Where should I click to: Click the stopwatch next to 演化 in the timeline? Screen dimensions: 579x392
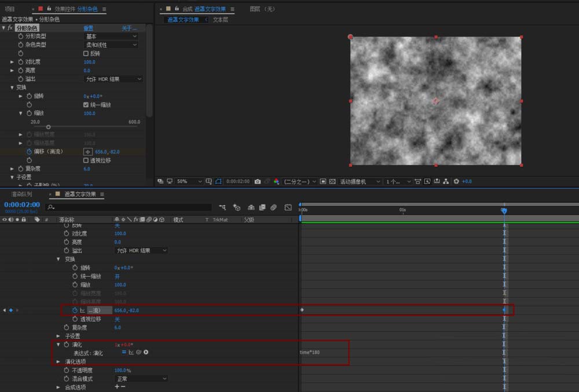pyautogui.click(x=66, y=345)
